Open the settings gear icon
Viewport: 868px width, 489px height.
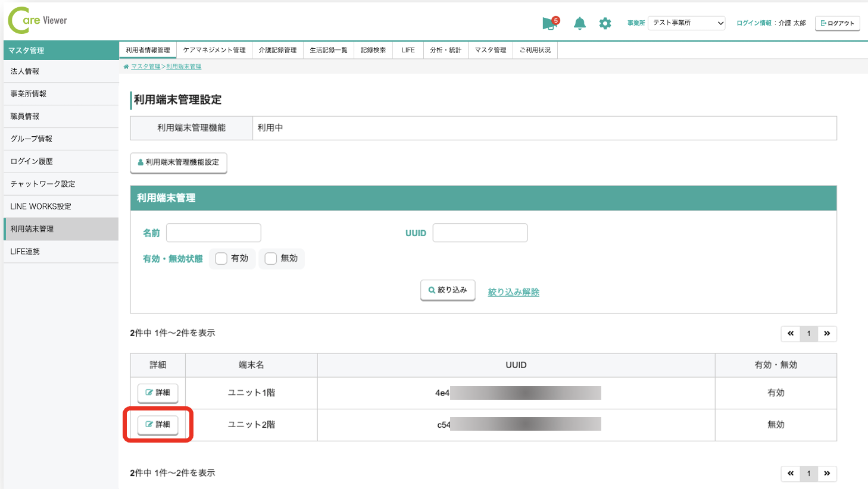(x=605, y=23)
